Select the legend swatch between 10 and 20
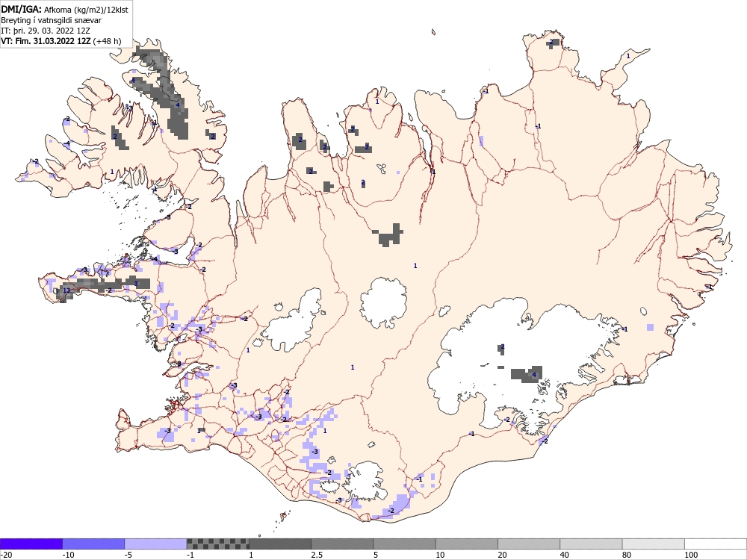This screenshot has width=747, height=560. (467, 544)
